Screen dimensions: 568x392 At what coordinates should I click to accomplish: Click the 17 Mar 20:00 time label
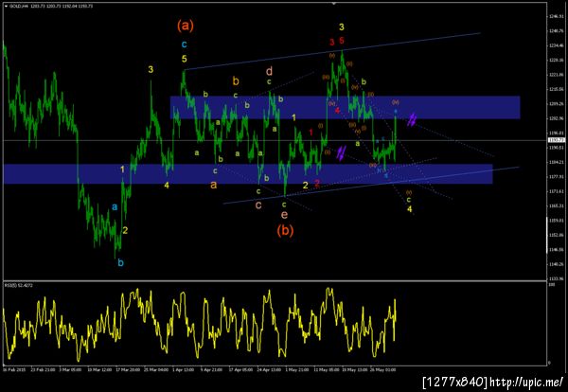(x=128, y=370)
